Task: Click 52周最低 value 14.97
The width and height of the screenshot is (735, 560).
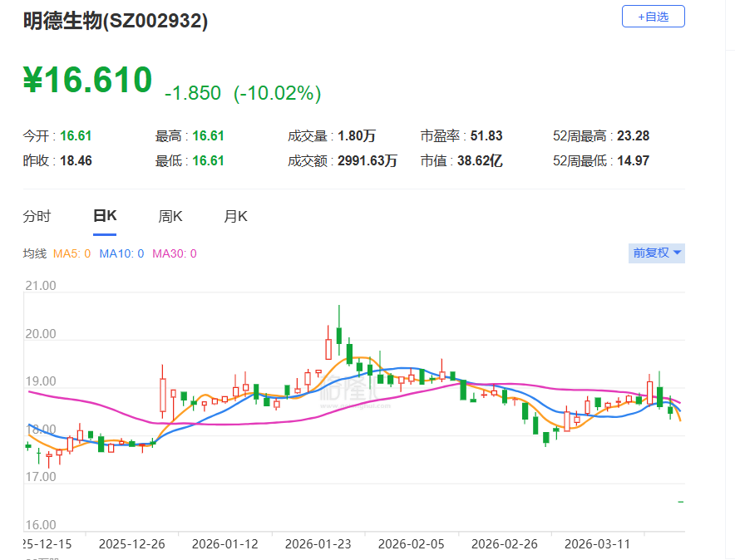Action: pos(634,161)
